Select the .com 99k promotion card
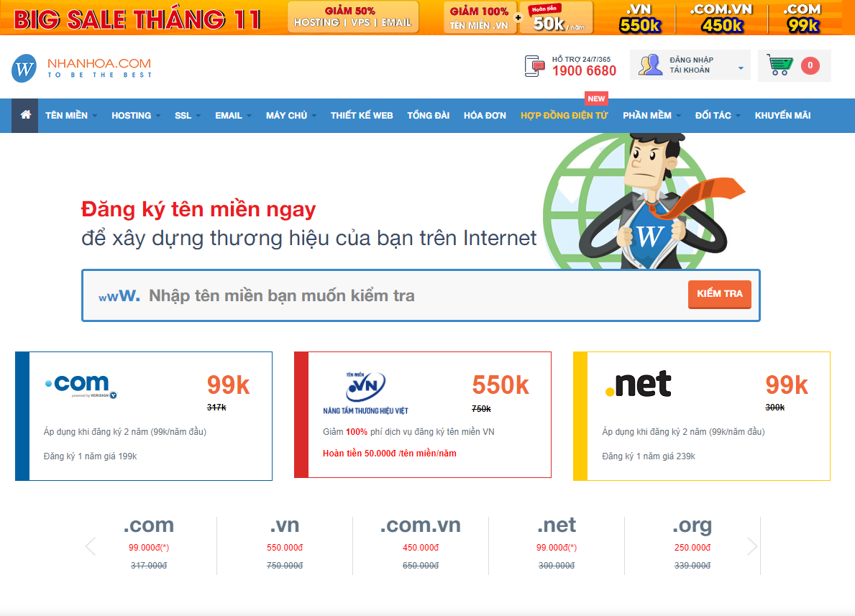This screenshot has height=616, width=855. click(144, 416)
